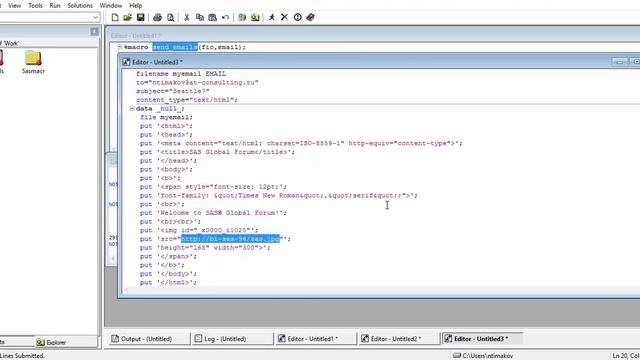The height and width of the screenshot is (360, 640).
Task: Click the Cut scissors icon
Action: [187, 17]
